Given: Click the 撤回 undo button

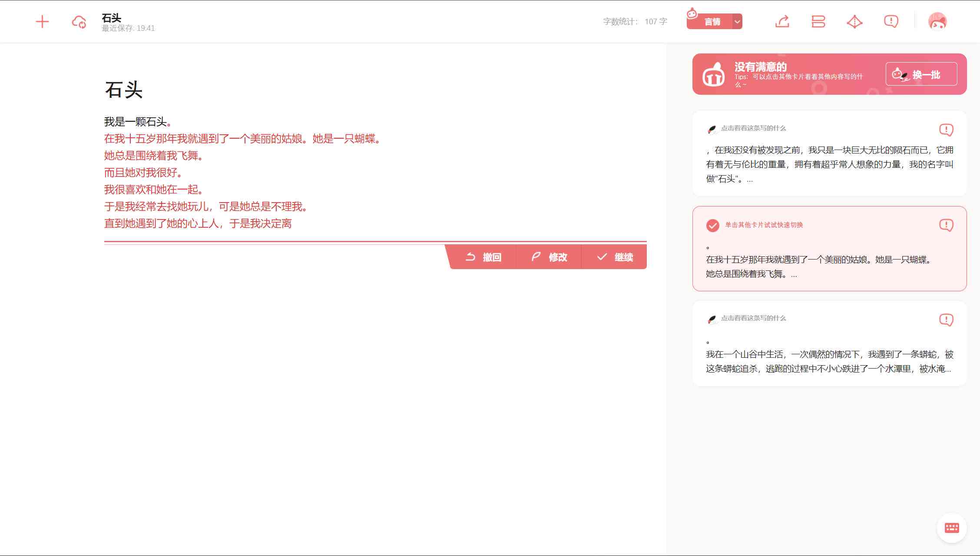Looking at the screenshot, I should tap(483, 257).
